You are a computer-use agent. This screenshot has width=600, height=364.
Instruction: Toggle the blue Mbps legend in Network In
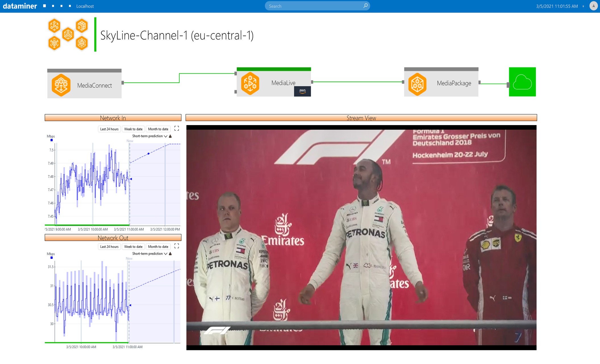point(51,140)
